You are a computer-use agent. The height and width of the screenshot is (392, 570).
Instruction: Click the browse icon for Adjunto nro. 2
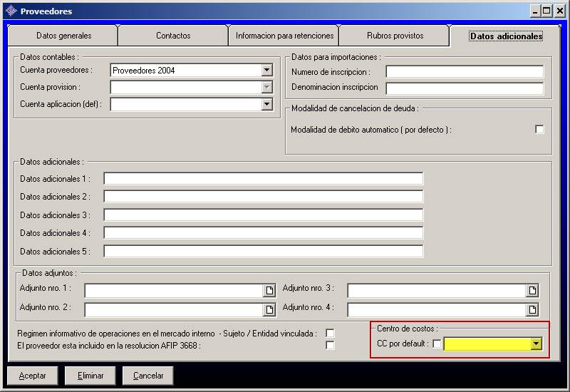coord(269,310)
